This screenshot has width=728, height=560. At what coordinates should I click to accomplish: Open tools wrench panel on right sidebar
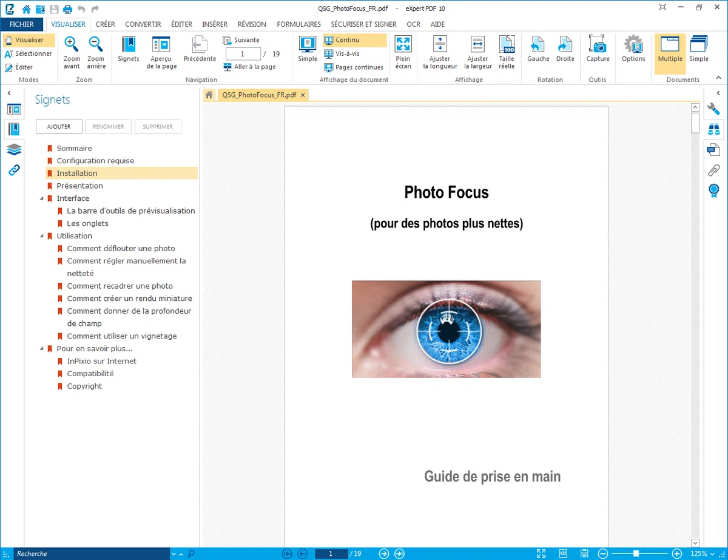(714, 109)
